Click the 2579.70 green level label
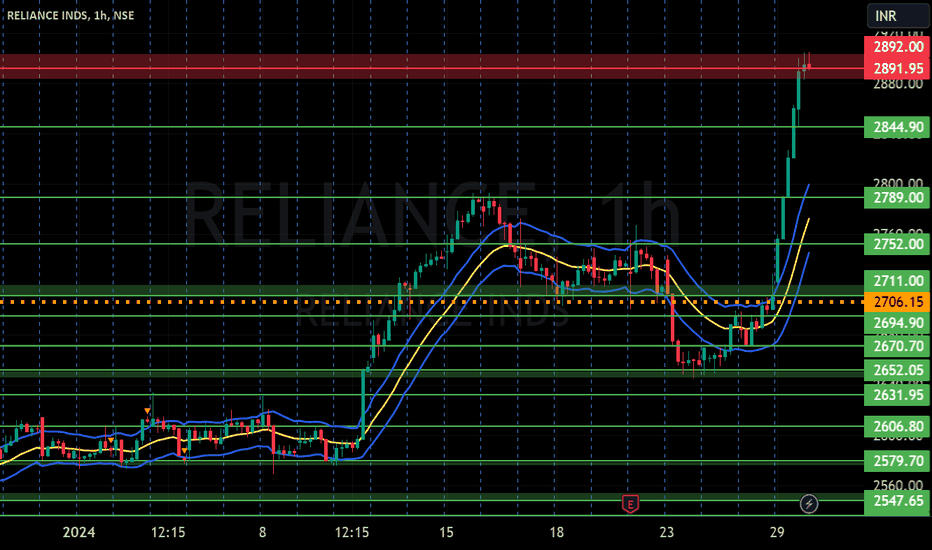The image size is (932, 550). [896, 461]
